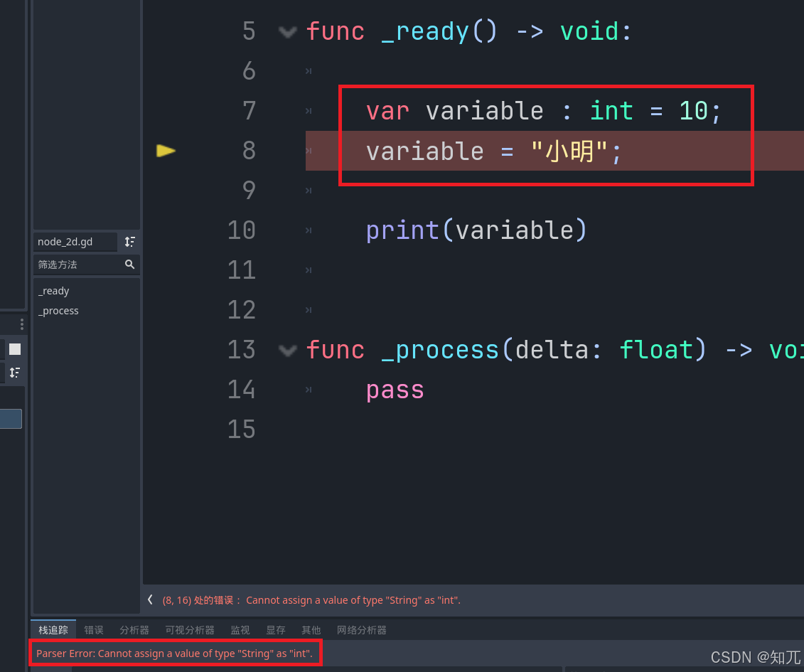Switch to the 错误 debugger tab

tap(94, 629)
